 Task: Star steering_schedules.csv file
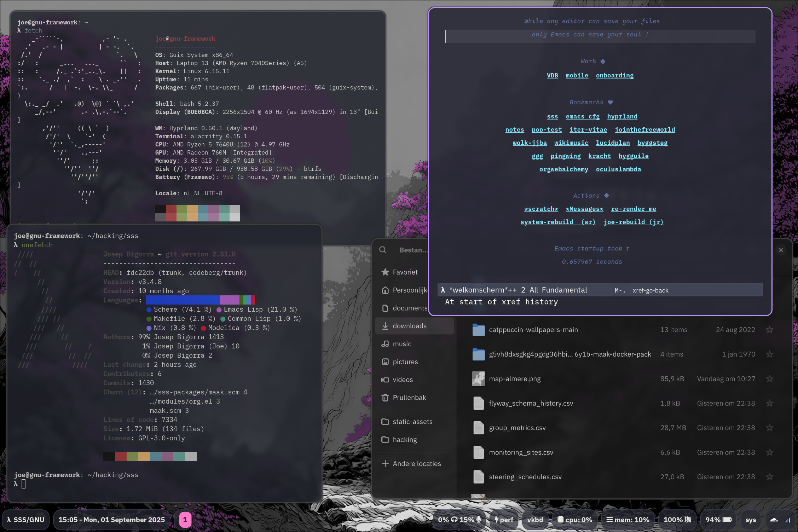pos(769,477)
